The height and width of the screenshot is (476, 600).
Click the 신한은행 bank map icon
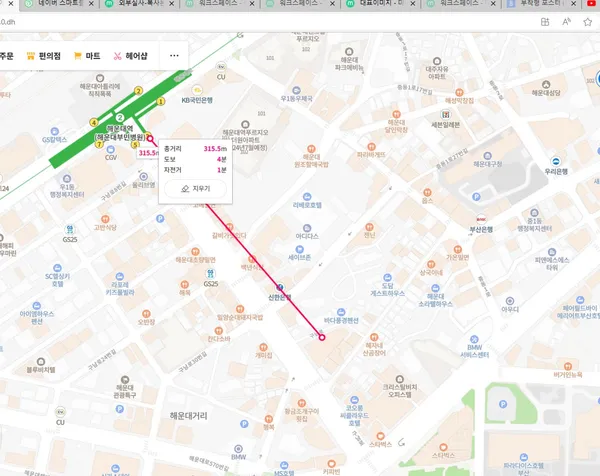click(280, 287)
